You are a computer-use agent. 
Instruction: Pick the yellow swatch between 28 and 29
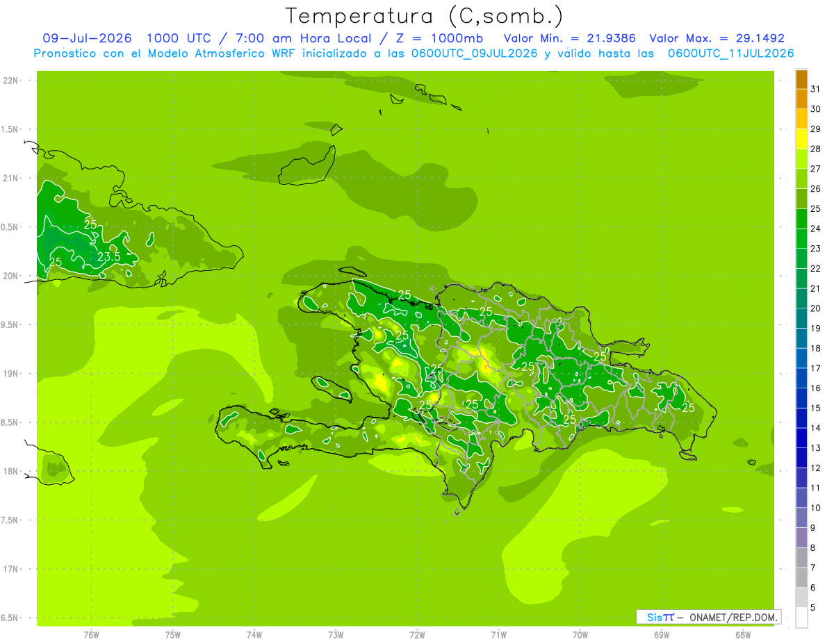[801, 139]
